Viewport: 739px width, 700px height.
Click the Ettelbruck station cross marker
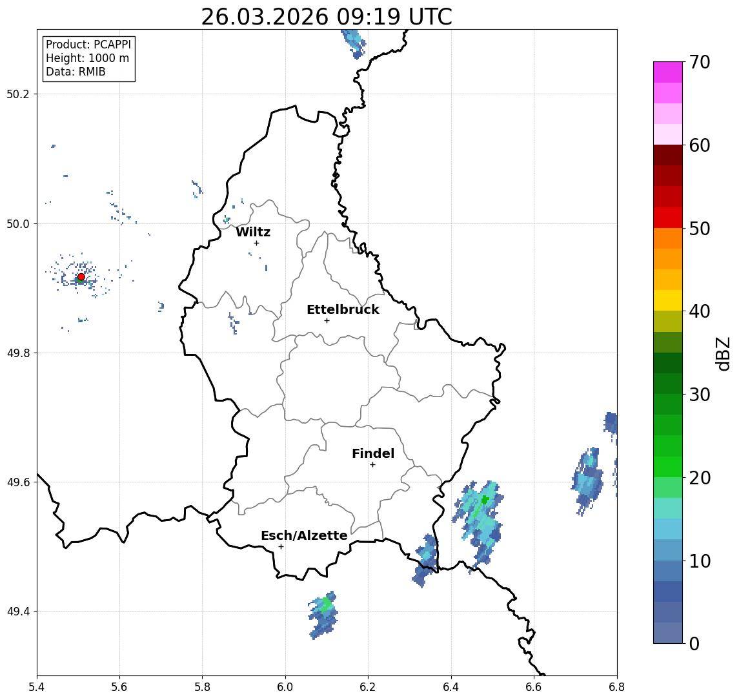(327, 321)
